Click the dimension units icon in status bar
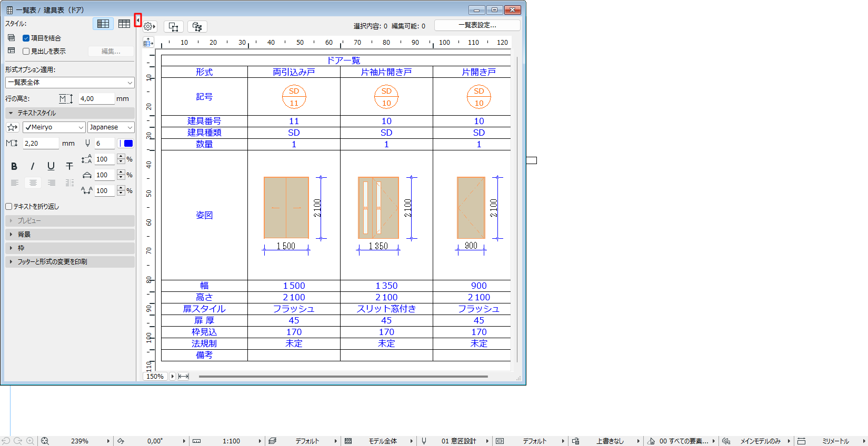 pos(802,441)
